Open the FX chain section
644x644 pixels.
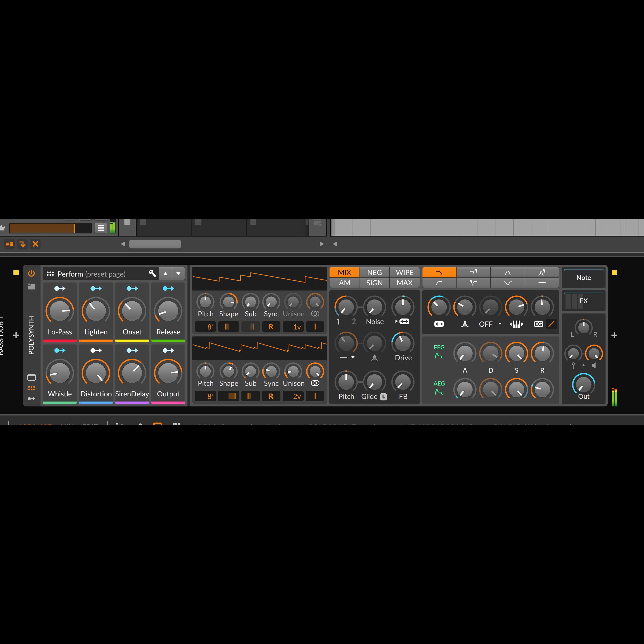[583, 301]
